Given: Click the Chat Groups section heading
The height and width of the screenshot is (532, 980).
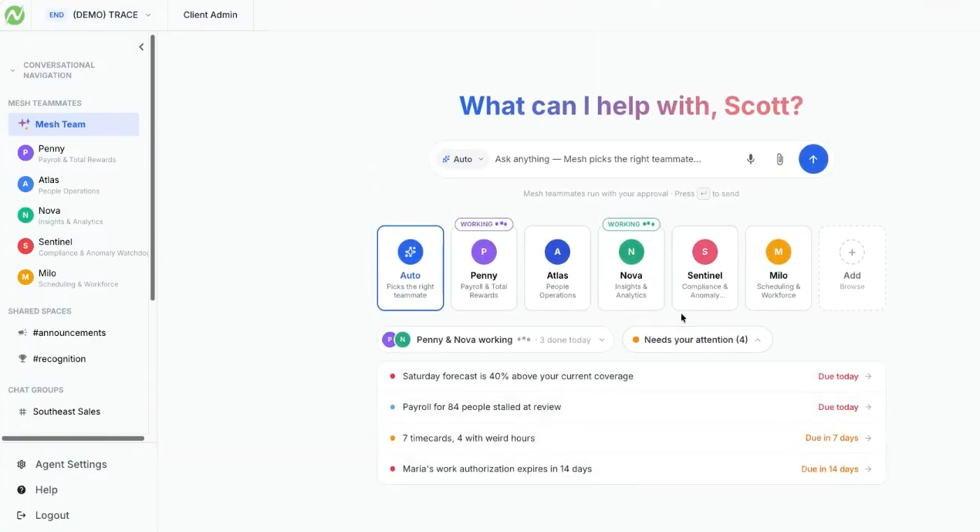Looking at the screenshot, I should (x=35, y=390).
